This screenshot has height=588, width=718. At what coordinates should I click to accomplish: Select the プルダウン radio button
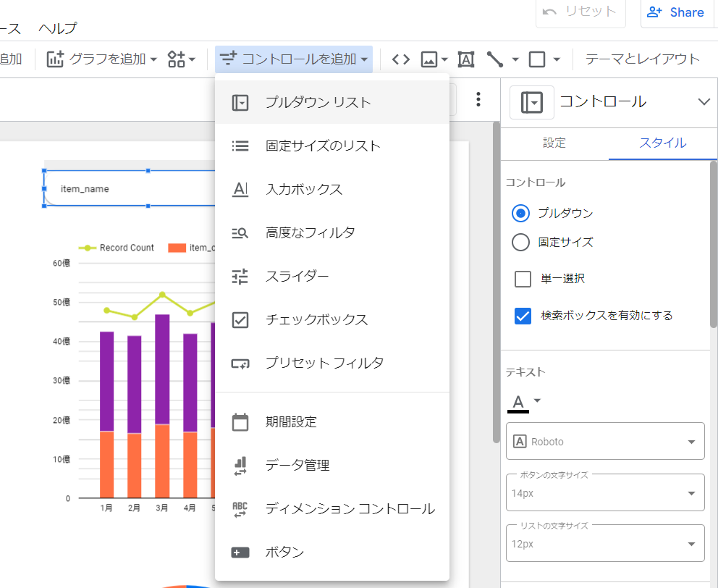point(520,213)
